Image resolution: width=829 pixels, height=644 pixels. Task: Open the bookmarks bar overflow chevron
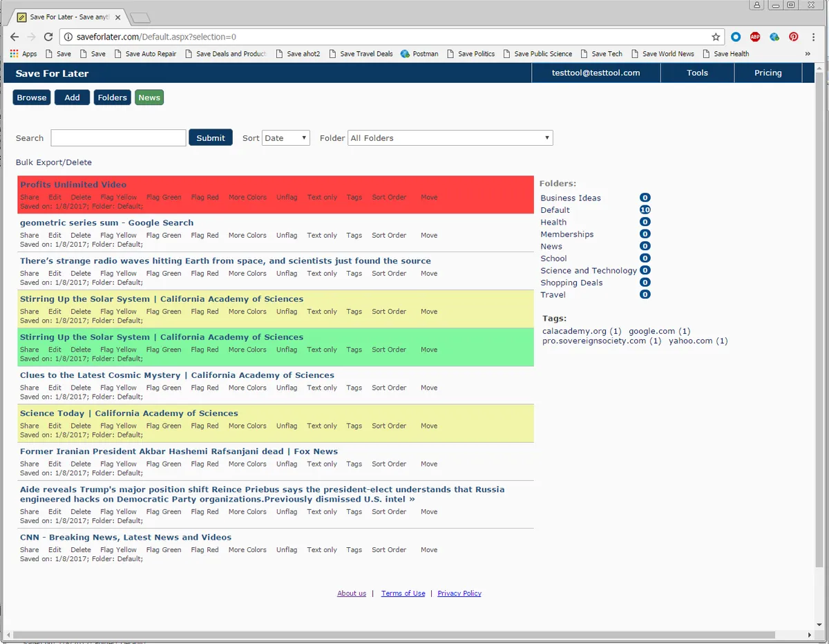pyautogui.click(x=808, y=53)
